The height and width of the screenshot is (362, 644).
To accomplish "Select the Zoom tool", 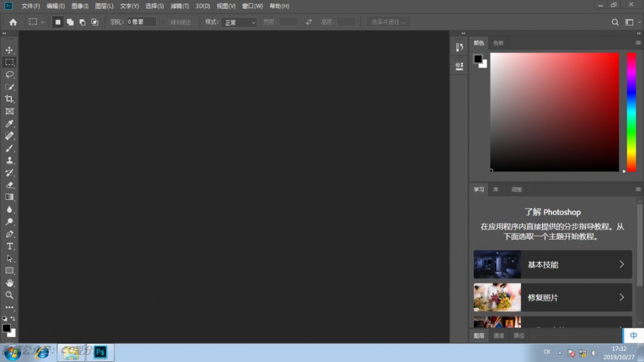I will coord(10,295).
